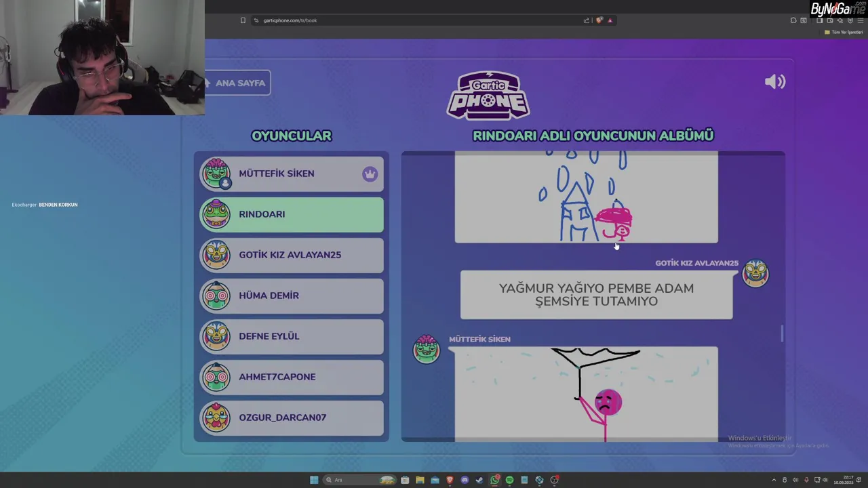Viewport: 868px width, 488px height.
Task: Click the HÜMA DEMİR avatar
Action: coord(216,296)
